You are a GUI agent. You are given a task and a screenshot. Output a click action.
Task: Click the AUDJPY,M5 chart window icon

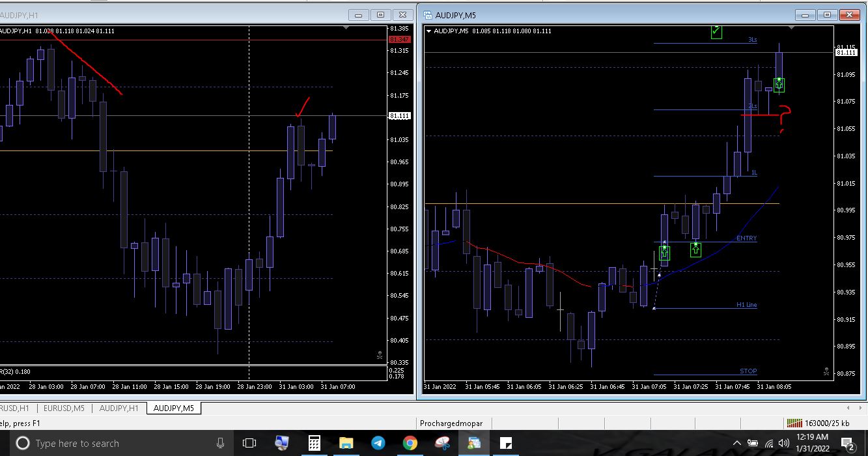click(428, 15)
